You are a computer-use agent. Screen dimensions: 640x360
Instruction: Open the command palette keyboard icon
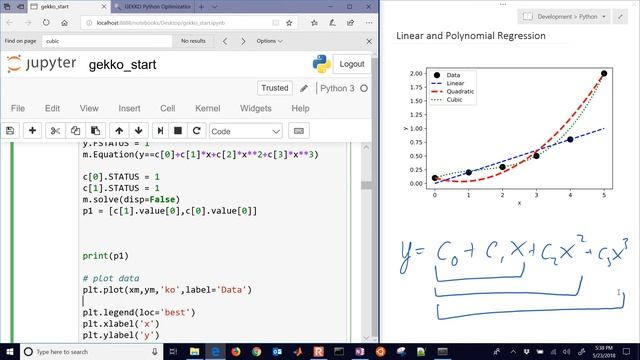pos(299,131)
